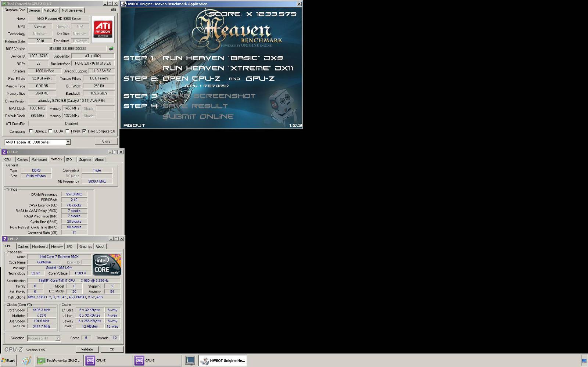
Task: Click Take Screenshot in step 3
Action: (x=209, y=96)
